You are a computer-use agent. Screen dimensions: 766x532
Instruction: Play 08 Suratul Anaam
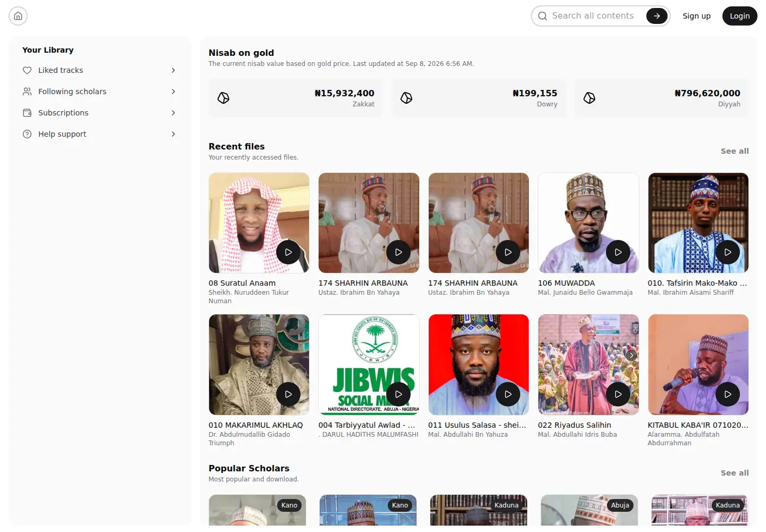[288, 252]
